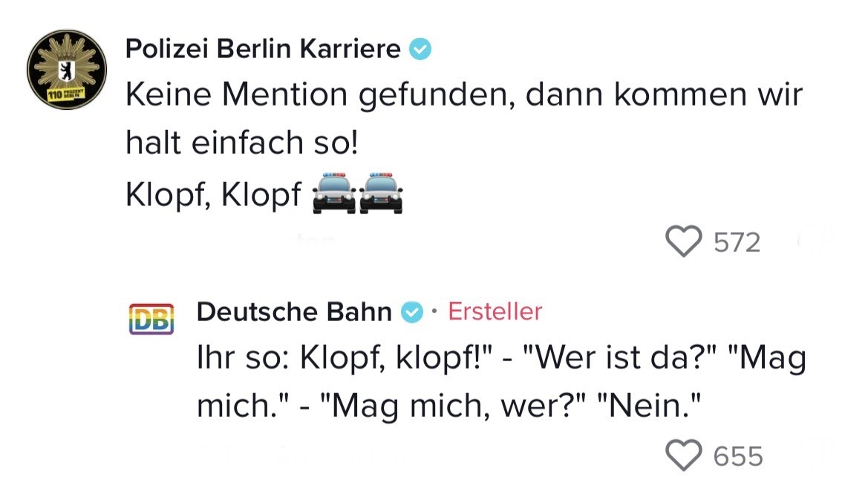Open the Polizei Berlin profile picture
The height and width of the screenshot is (486, 868).
[x=66, y=70]
